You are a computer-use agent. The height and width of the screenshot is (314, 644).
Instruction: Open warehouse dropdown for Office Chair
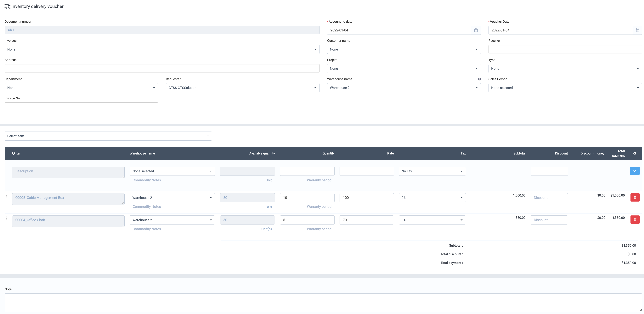172,220
